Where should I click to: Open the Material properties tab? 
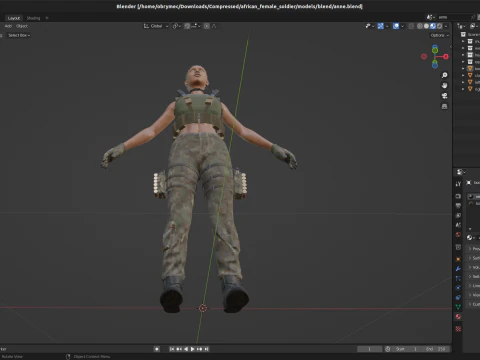(x=458, y=316)
